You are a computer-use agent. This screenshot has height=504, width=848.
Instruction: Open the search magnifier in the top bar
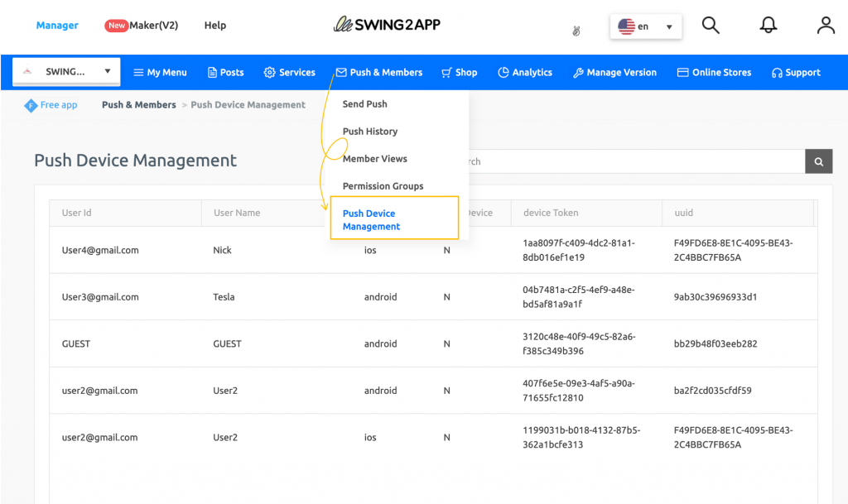pyautogui.click(x=711, y=25)
